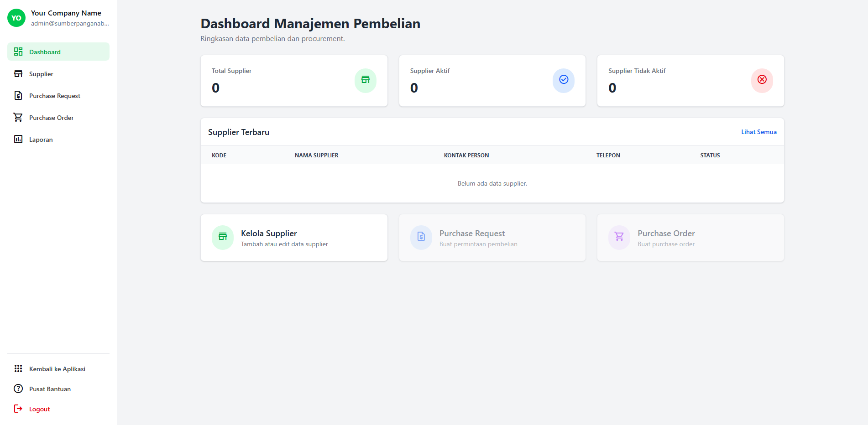
Task: Click the YO avatar circle
Action: point(16,18)
